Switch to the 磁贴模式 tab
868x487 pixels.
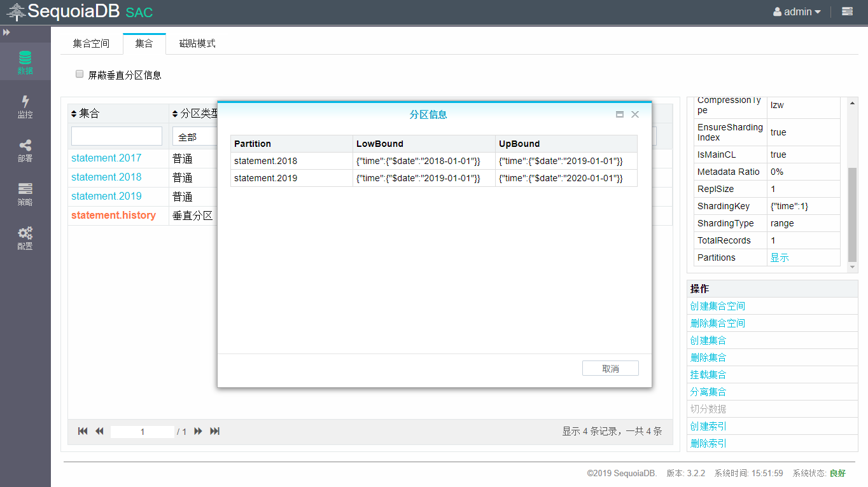coord(197,43)
